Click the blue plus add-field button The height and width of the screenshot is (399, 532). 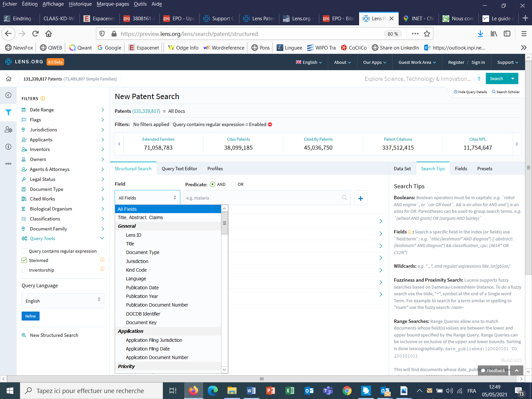(360, 198)
